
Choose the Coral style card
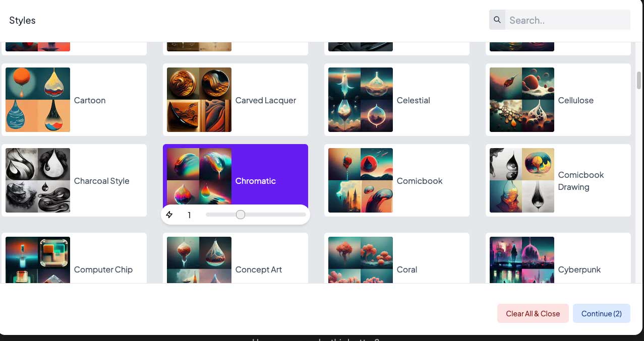click(397, 258)
